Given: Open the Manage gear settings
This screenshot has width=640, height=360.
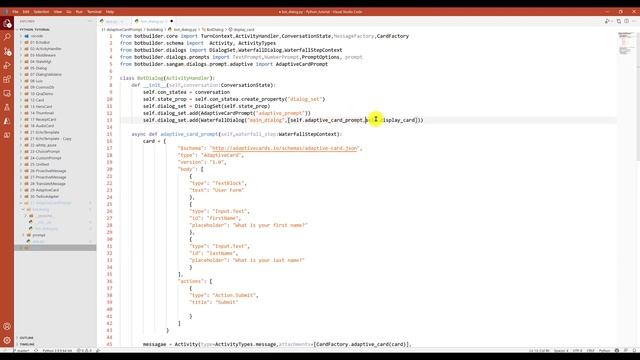Looking at the screenshot, I should [7, 340].
